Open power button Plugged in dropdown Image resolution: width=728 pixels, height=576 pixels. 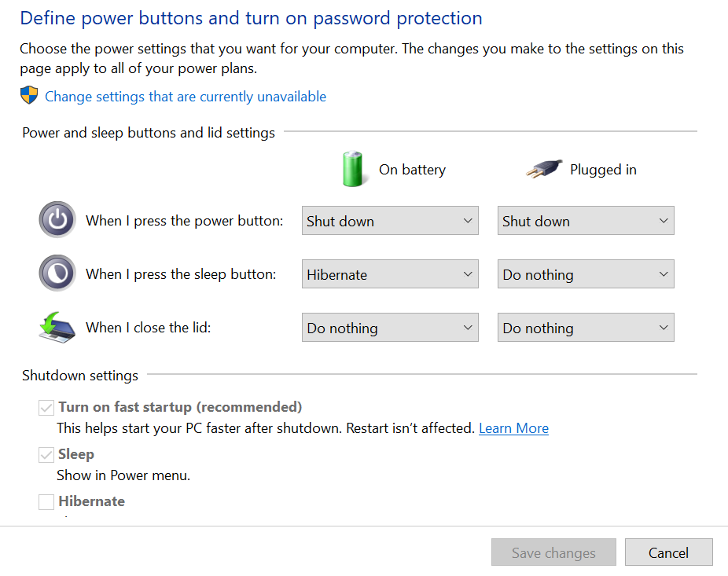[586, 221]
